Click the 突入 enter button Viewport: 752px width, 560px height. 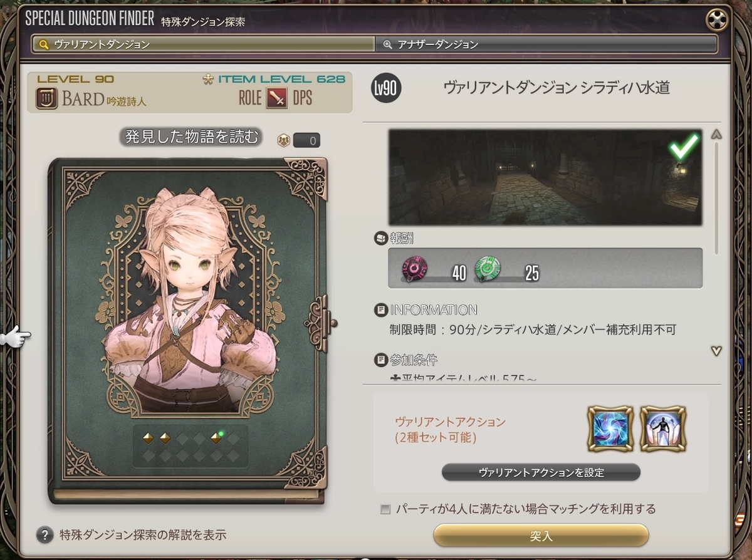[541, 536]
